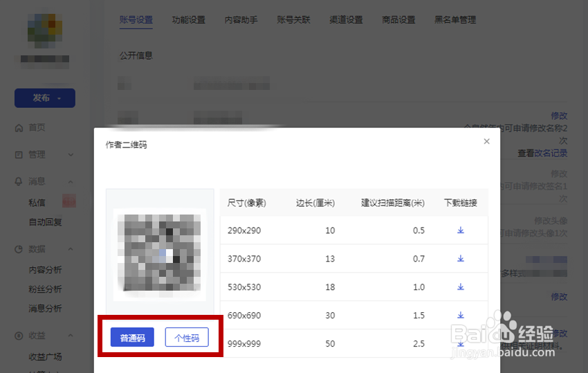Open 私信 in sidebar
This screenshot has width=588, height=373.
(37, 203)
